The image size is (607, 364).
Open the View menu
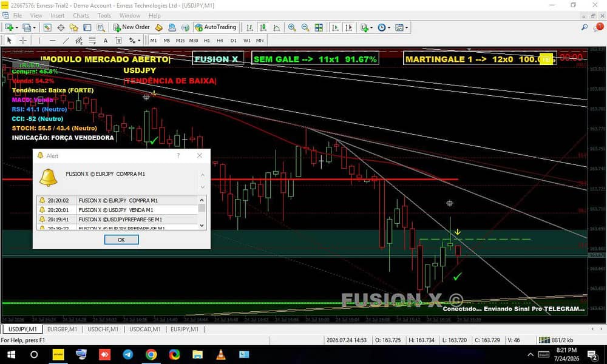click(x=36, y=16)
